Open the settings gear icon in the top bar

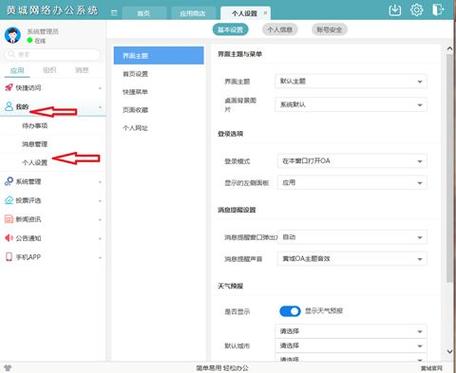click(x=417, y=9)
